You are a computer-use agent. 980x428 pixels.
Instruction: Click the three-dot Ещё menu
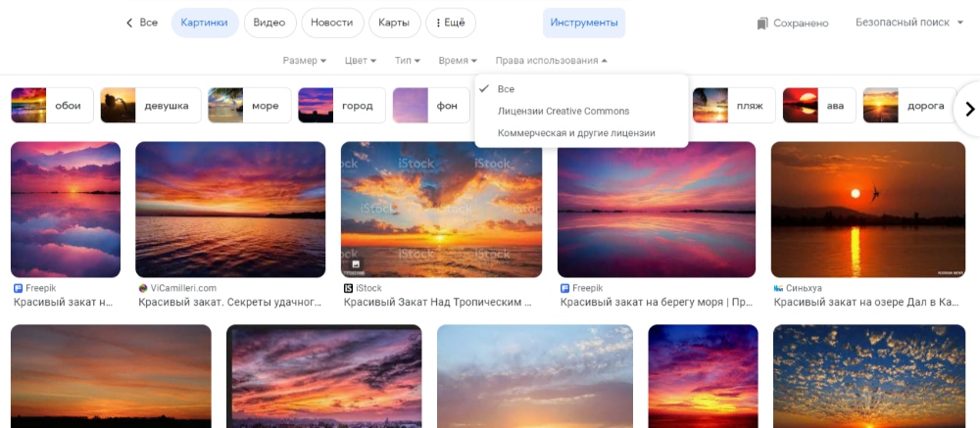click(x=450, y=24)
